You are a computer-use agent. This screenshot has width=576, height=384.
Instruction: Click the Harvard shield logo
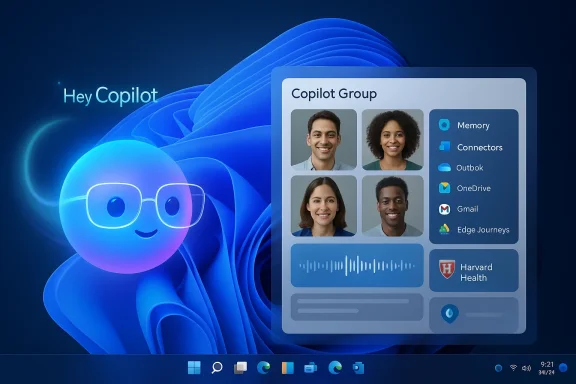447,269
